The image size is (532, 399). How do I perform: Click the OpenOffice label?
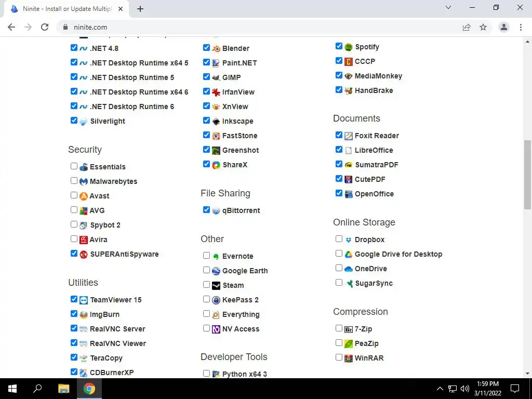pos(374,194)
